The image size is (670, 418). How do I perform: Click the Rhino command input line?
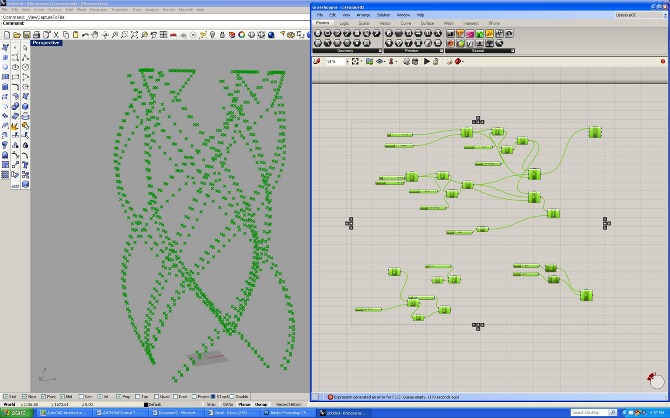click(x=155, y=23)
